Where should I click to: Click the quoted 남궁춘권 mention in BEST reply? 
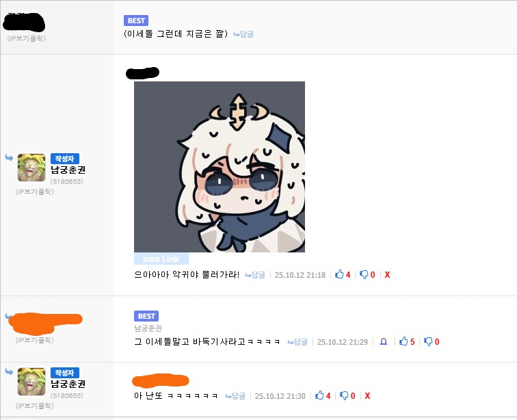(x=148, y=328)
